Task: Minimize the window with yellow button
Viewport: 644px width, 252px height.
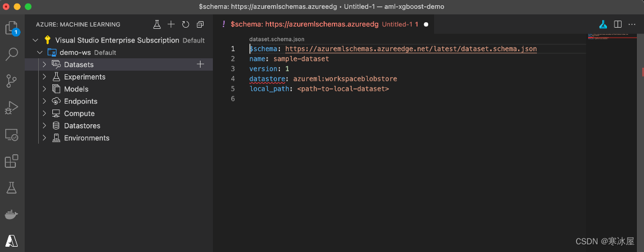Action: click(x=17, y=6)
